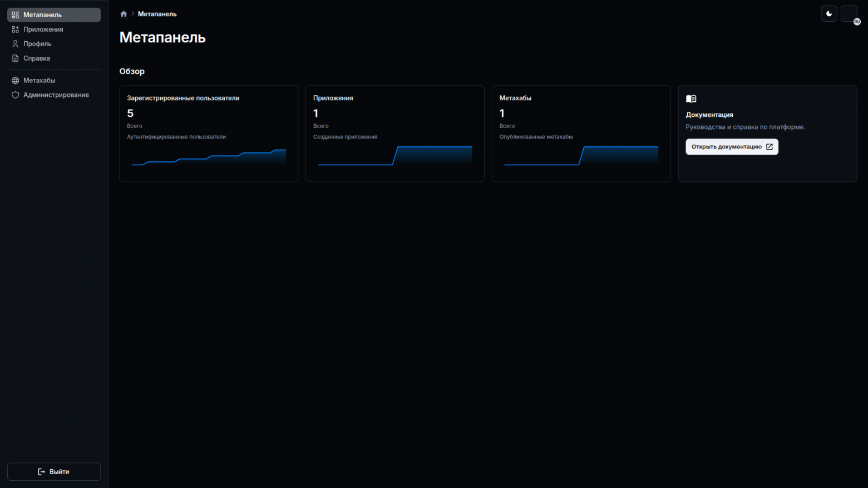
Task: Click the Аутентифицированные пользователи caption
Action: click(x=176, y=137)
